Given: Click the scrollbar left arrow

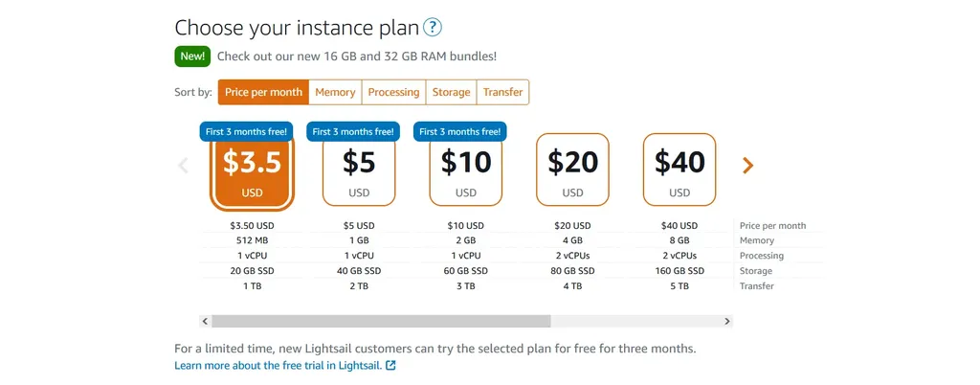Looking at the screenshot, I should (x=205, y=321).
